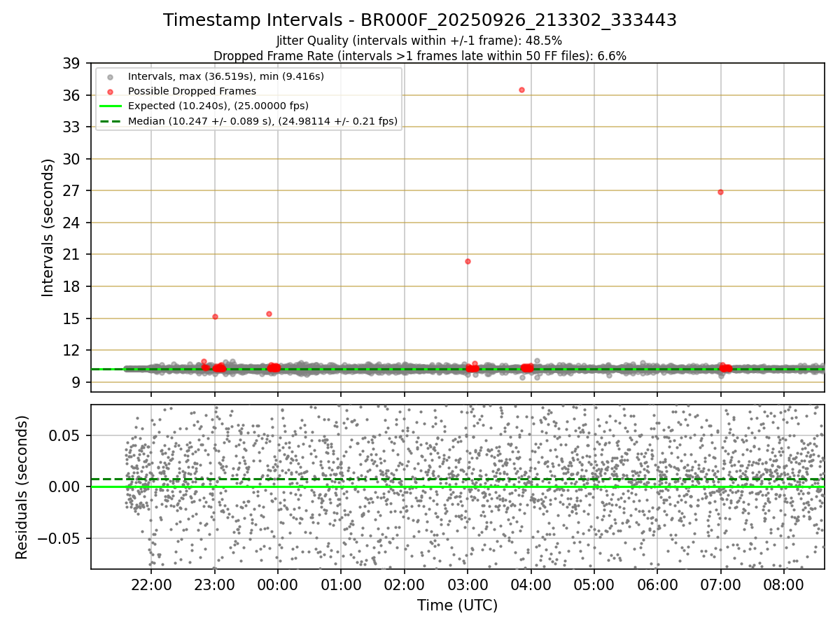Click the grey dot marker in the legend
This screenshot has width=840, height=630.
click(x=110, y=77)
